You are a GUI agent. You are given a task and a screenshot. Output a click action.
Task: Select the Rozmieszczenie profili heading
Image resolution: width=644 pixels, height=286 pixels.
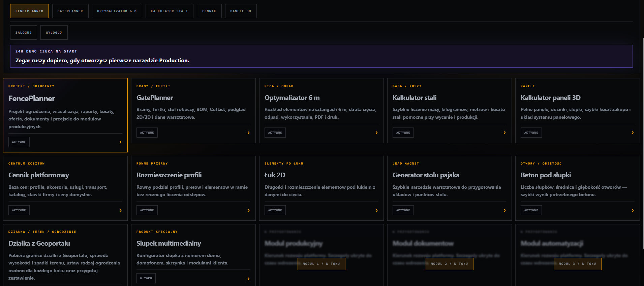point(169,175)
